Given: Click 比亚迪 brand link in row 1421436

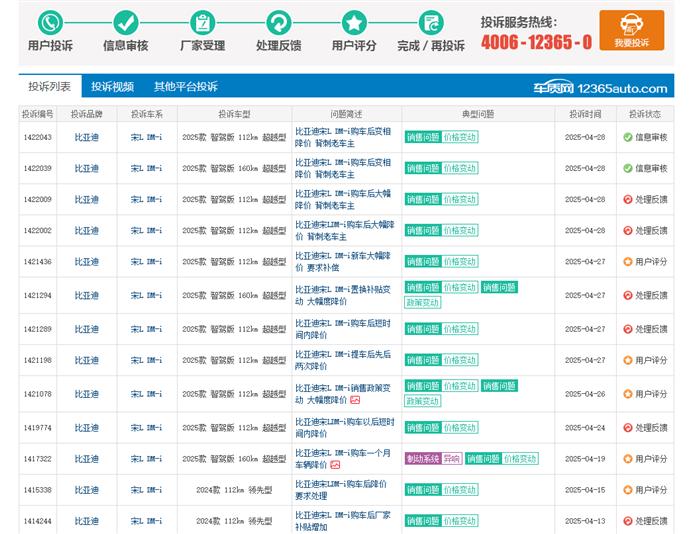Looking at the screenshot, I should [86, 262].
